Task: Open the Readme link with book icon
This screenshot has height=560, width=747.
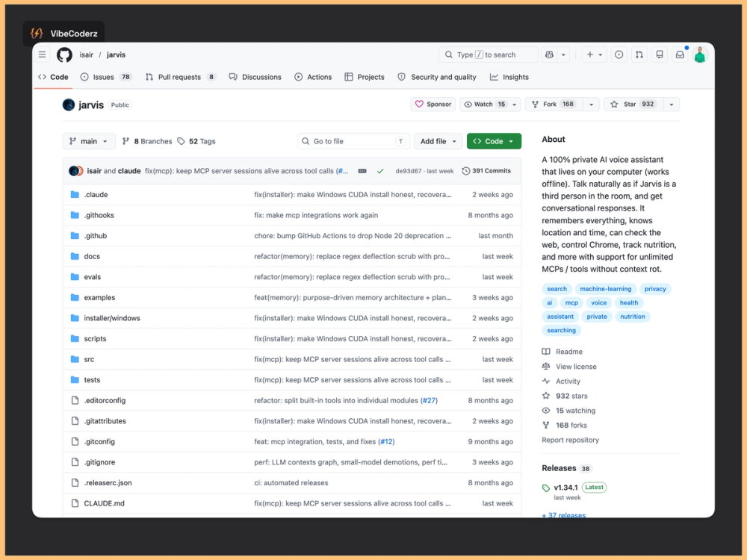Action: [x=562, y=352]
